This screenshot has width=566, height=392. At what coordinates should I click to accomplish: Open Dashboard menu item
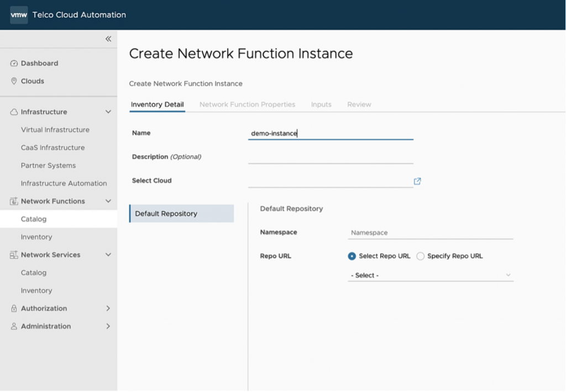[39, 63]
